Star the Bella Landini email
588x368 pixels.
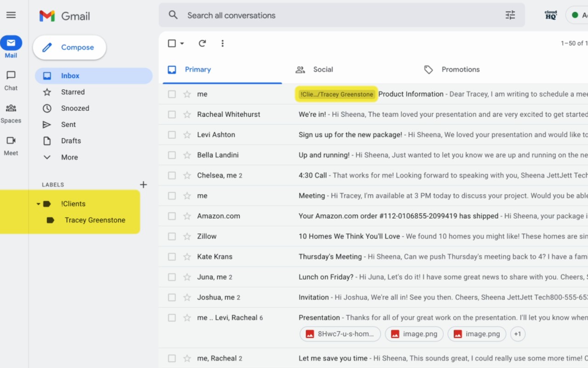[x=187, y=155]
